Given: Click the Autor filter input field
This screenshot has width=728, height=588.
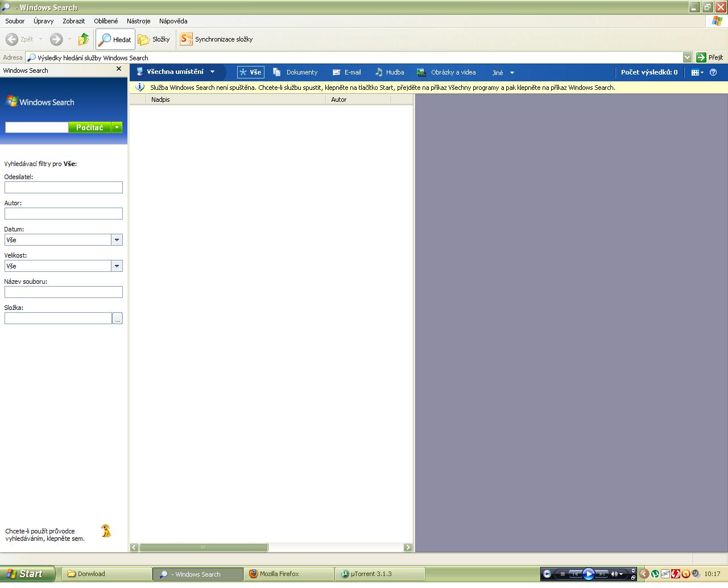Looking at the screenshot, I should pyautogui.click(x=64, y=213).
